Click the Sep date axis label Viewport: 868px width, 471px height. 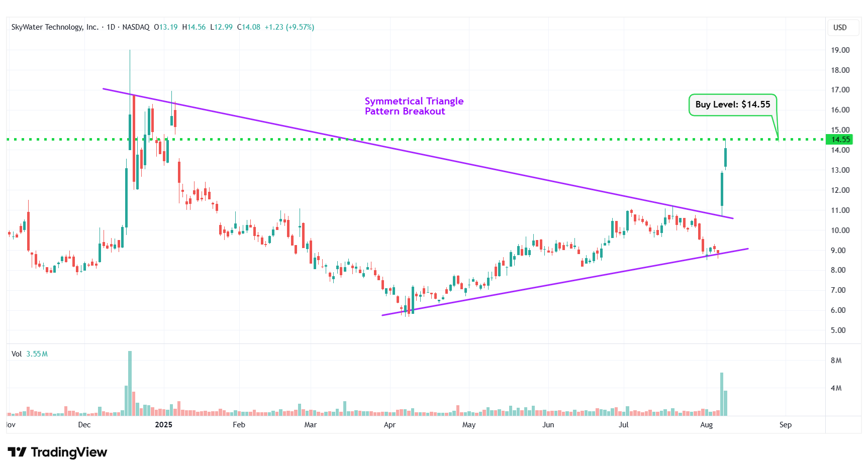(786, 425)
